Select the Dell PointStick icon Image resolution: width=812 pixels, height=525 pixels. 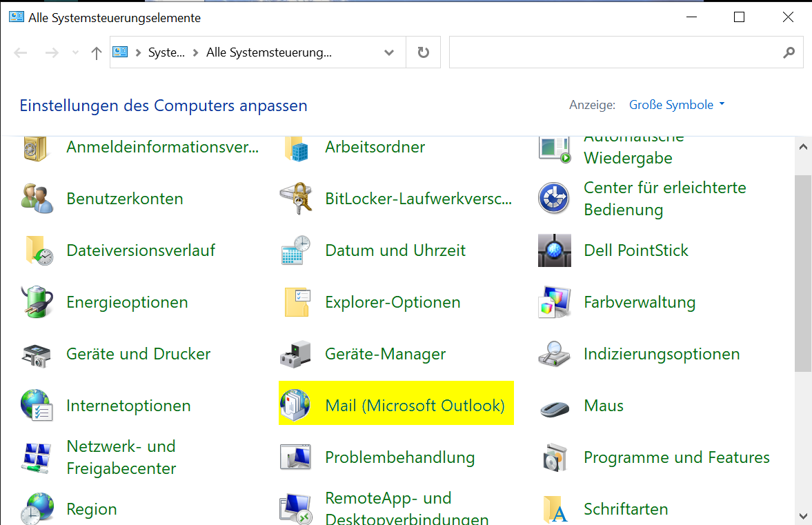coord(555,250)
